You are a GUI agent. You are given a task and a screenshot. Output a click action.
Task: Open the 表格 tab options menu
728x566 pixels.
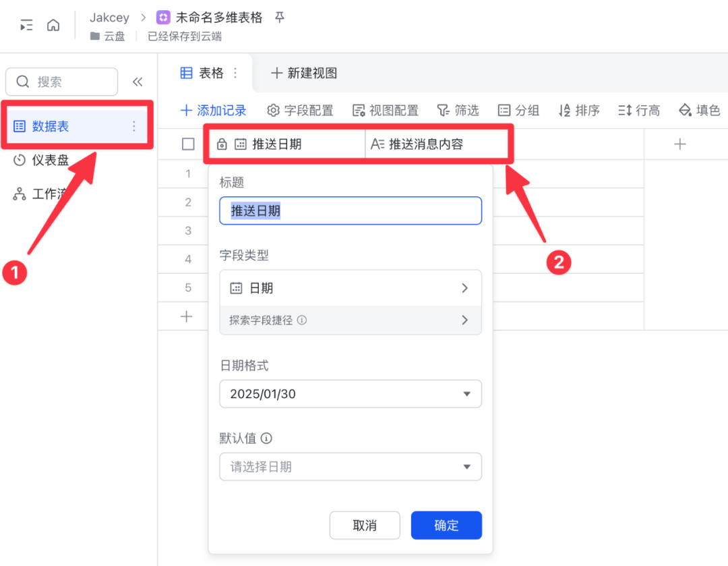click(235, 73)
